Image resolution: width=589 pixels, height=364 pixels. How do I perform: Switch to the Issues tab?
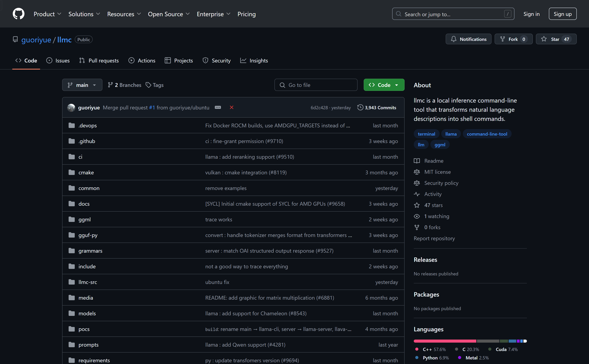click(x=58, y=60)
